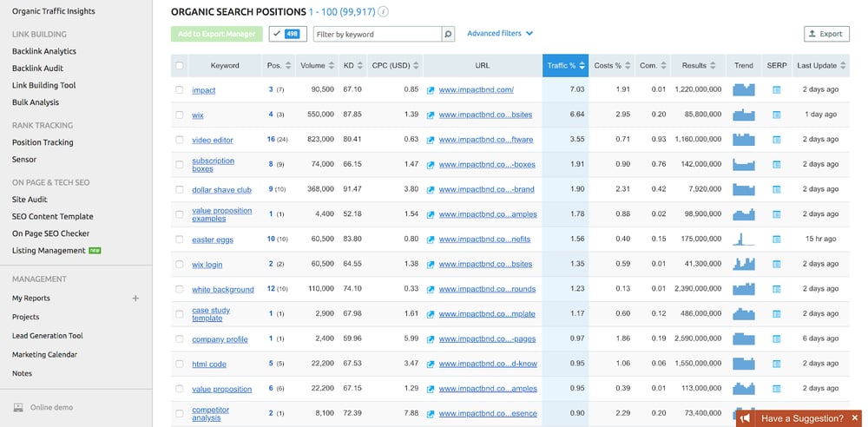Open SERP snapshot for wix login row
Image resolution: width=868 pixels, height=427 pixels.
pyautogui.click(x=777, y=264)
